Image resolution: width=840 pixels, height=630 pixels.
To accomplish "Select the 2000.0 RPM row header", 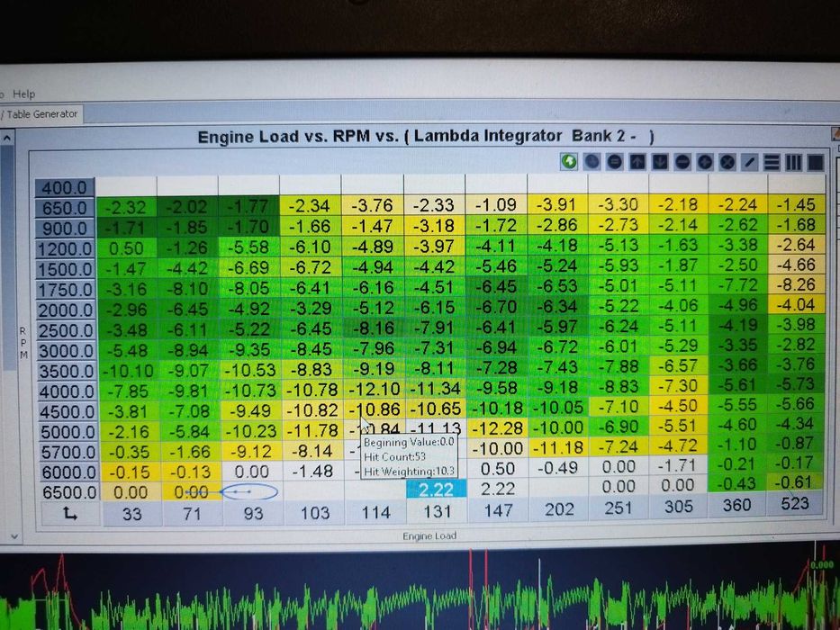I will tap(66, 310).
